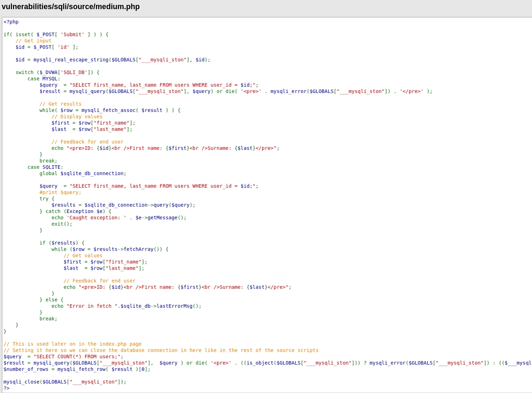532x393 pixels.
Task: Click the isset $_POST 'Submit' if statement
Action: [56, 34]
